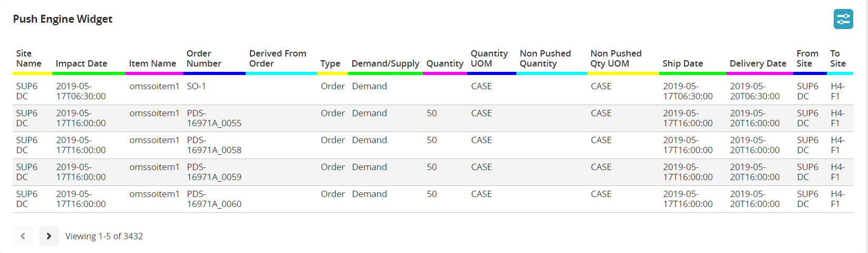Image resolution: width=868 pixels, height=253 pixels.
Task: Sort by Demand/Supply column header
Action: 385,63
